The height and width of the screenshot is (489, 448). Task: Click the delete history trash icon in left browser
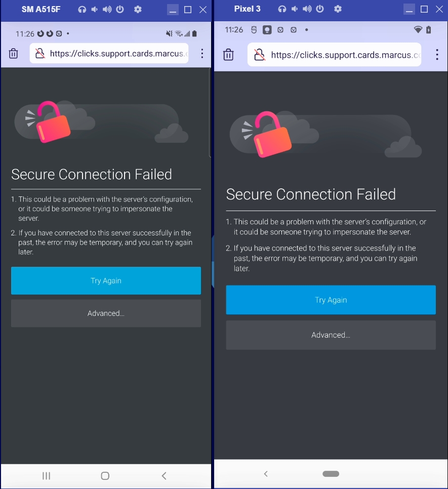(13, 53)
